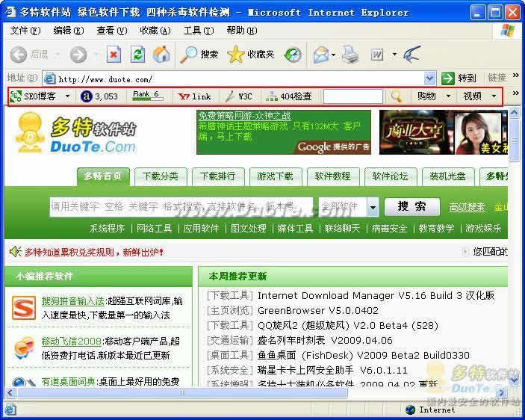Click the Back navigation arrow icon
Screen dimensions: 525x420
(x=19, y=55)
